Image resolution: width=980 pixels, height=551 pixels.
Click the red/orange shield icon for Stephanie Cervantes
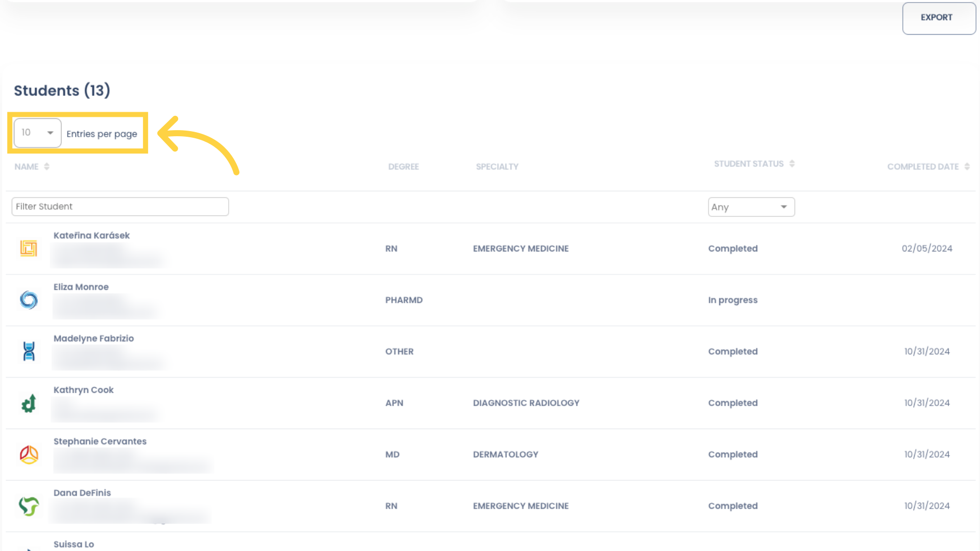pyautogui.click(x=29, y=455)
